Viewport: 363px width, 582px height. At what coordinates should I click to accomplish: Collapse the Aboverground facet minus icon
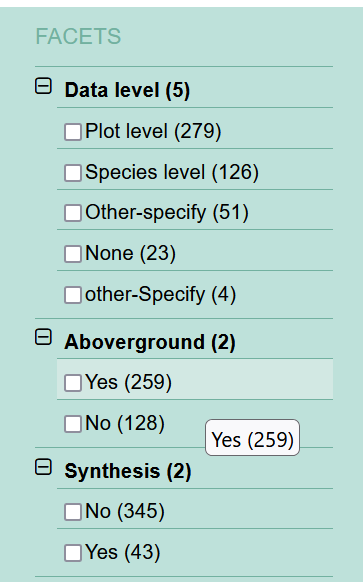(x=43, y=337)
